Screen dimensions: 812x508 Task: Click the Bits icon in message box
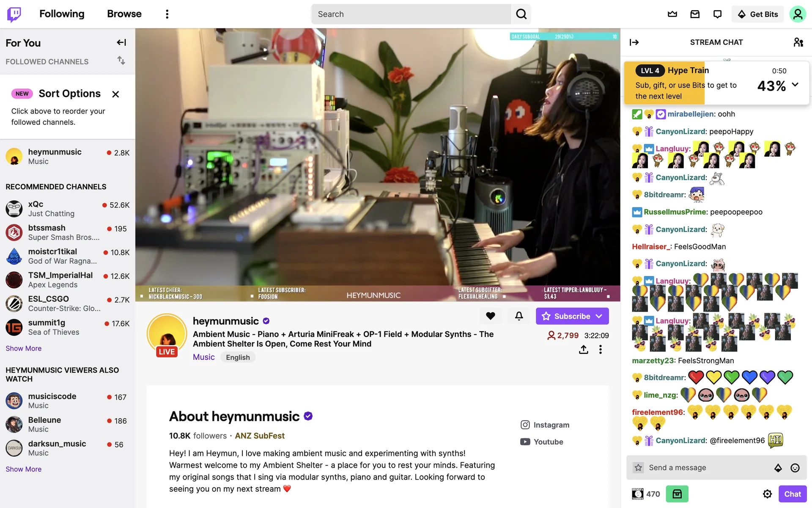pos(778,468)
